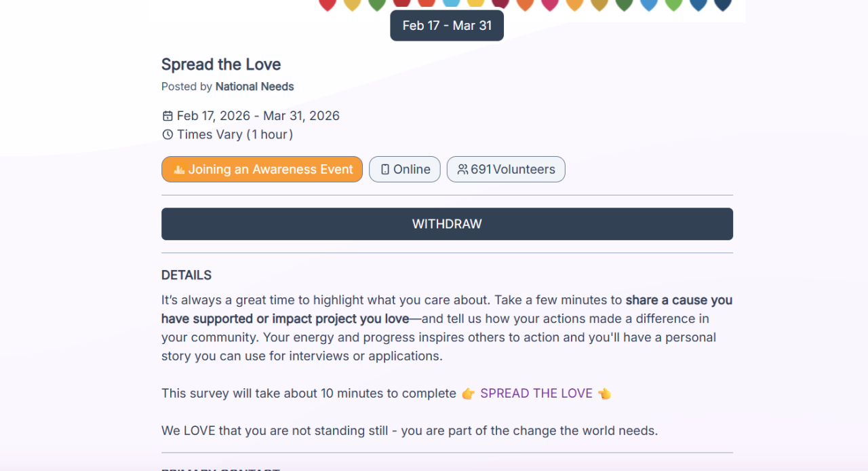Click the calendar icon beside the event dates
The height and width of the screenshot is (471, 868).
[x=167, y=116]
